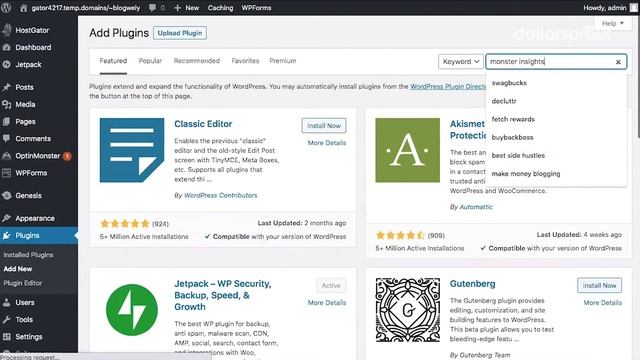This screenshot has width=640, height=360.
Task: Open Installed Plugins submenu item
Action: coord(28,255)
